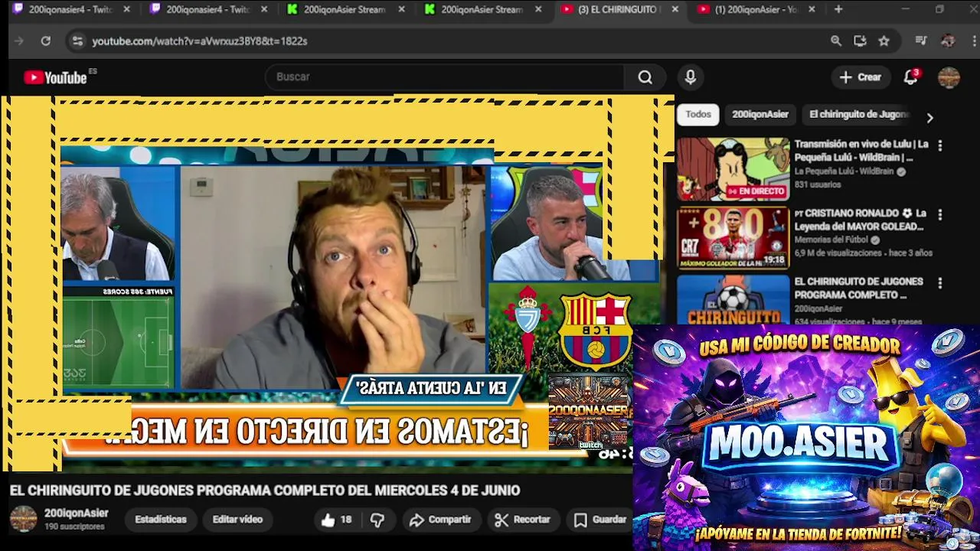The width and height of the screenshot is (980, 551).
Task: Click the YouTube search magnifier button
Action: tap(645, 77)
